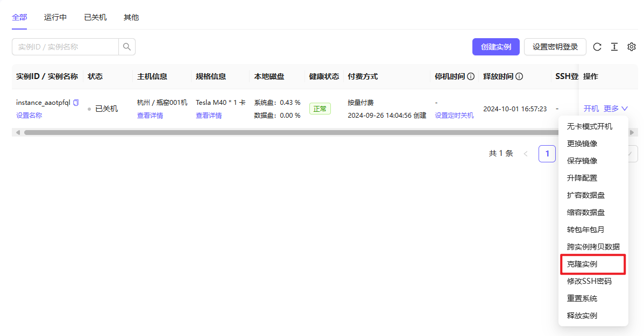
Task: Click the search magnifier icon
Action: pos(127,47)
